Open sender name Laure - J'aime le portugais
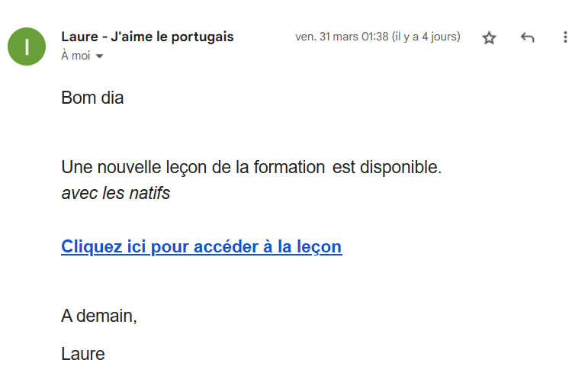588x392 pixels. tap(147, 37)
